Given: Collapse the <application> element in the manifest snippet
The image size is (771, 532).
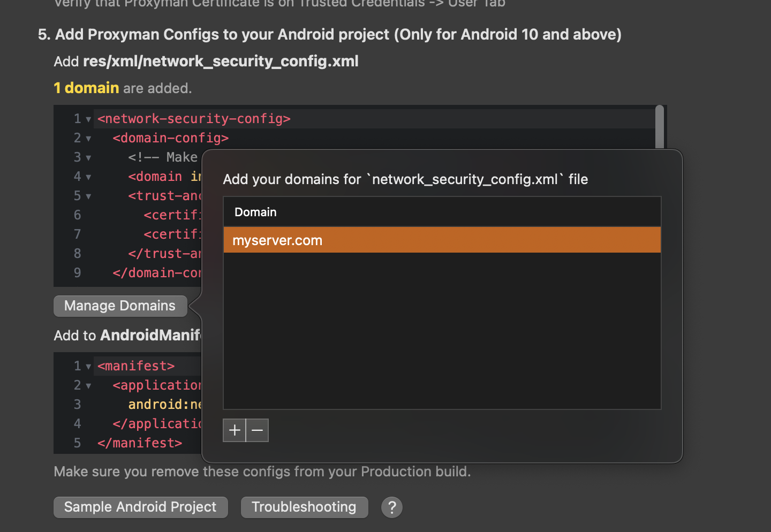Looking at the screenshot, I should (x=88, y=385).
